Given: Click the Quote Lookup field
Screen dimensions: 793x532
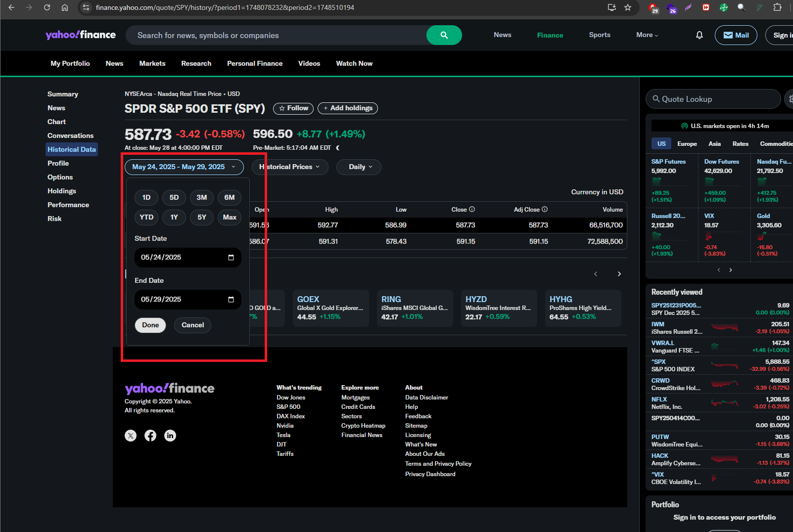Looking at the screenshot, I should coord(713,99).
